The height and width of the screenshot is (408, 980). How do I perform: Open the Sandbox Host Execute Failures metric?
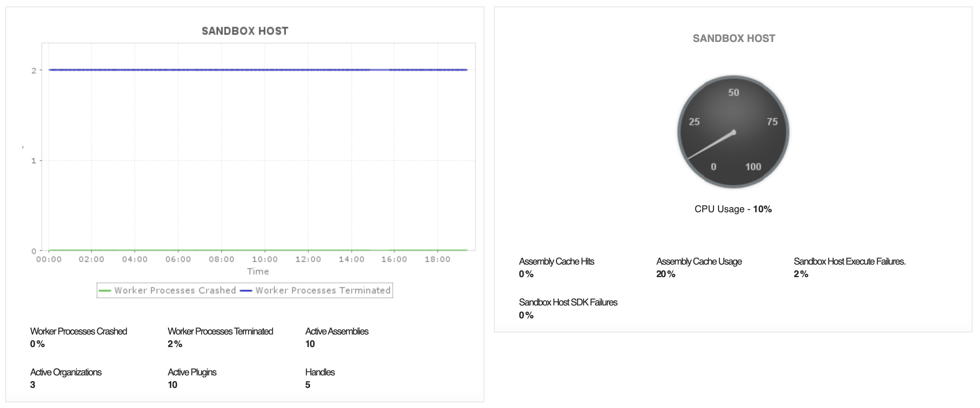849,261
